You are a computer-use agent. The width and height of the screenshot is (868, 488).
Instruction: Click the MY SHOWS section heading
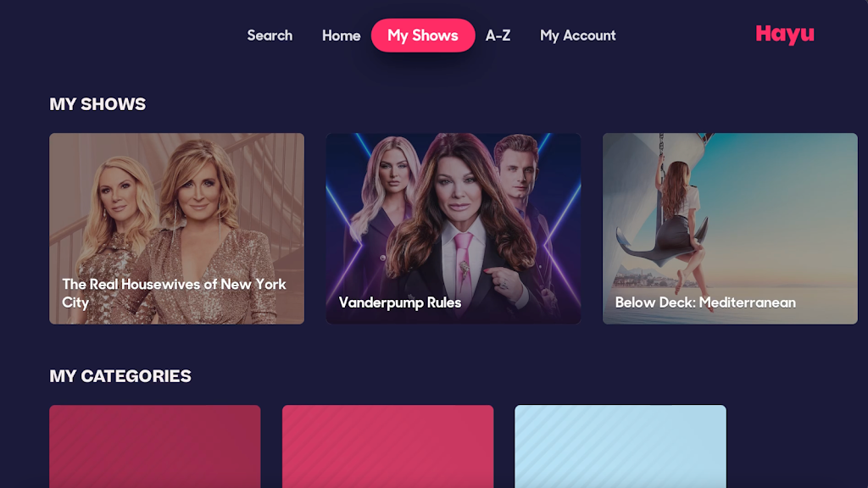coord(97,104)
